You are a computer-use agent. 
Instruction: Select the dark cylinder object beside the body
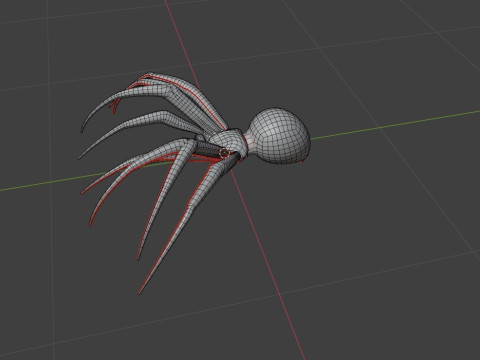coord(210,149)
